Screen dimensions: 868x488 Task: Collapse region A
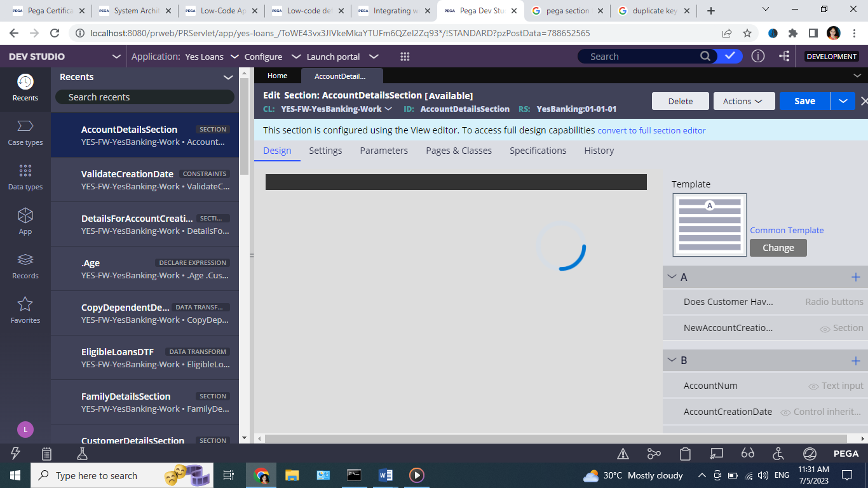[x=672, y=277]
